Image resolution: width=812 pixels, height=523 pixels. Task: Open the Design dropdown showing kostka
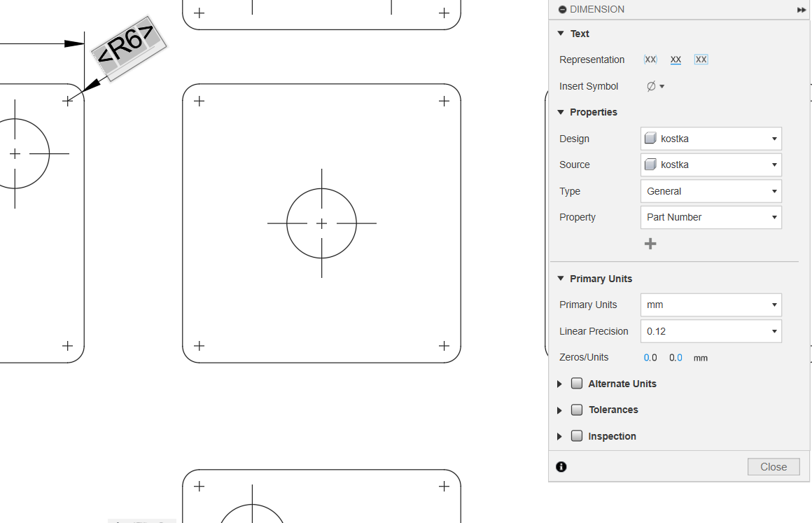[x=710, y=139]
